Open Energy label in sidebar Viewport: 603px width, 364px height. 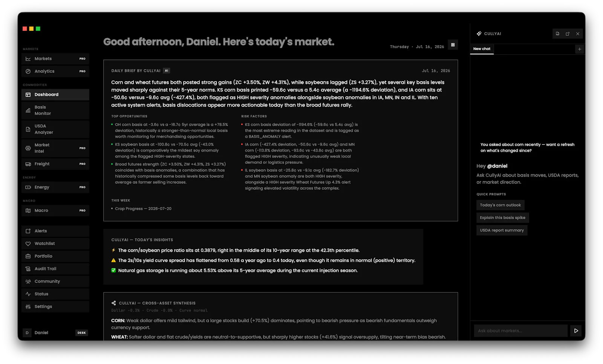coord(42,187)
